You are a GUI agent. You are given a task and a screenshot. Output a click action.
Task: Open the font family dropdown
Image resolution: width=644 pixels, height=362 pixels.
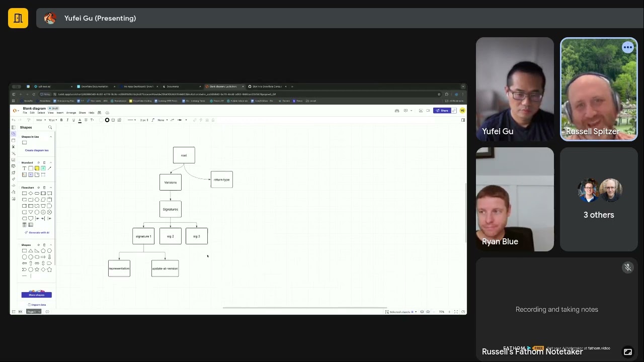tap(40, 120)
